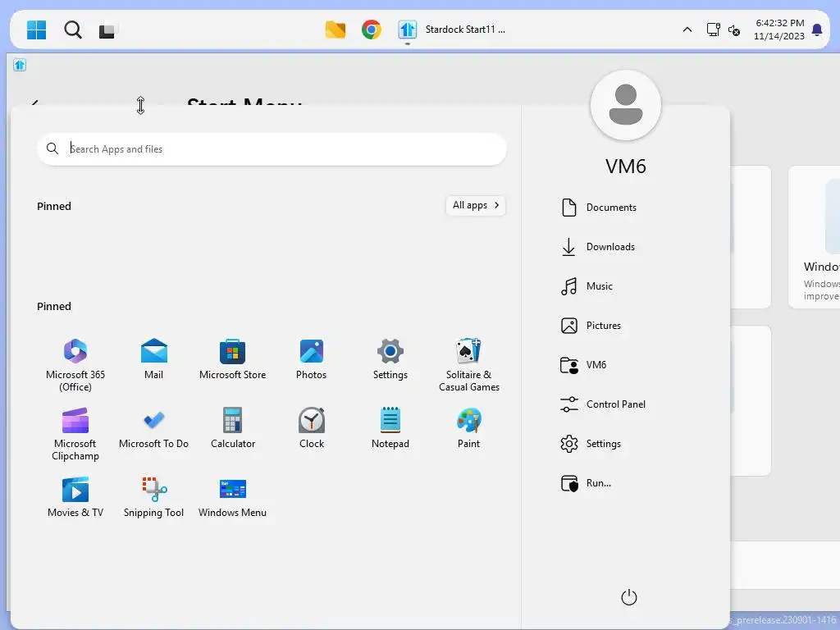Open the Music folder shortcut
Screen dimensions: 840x630
[587, 286]
